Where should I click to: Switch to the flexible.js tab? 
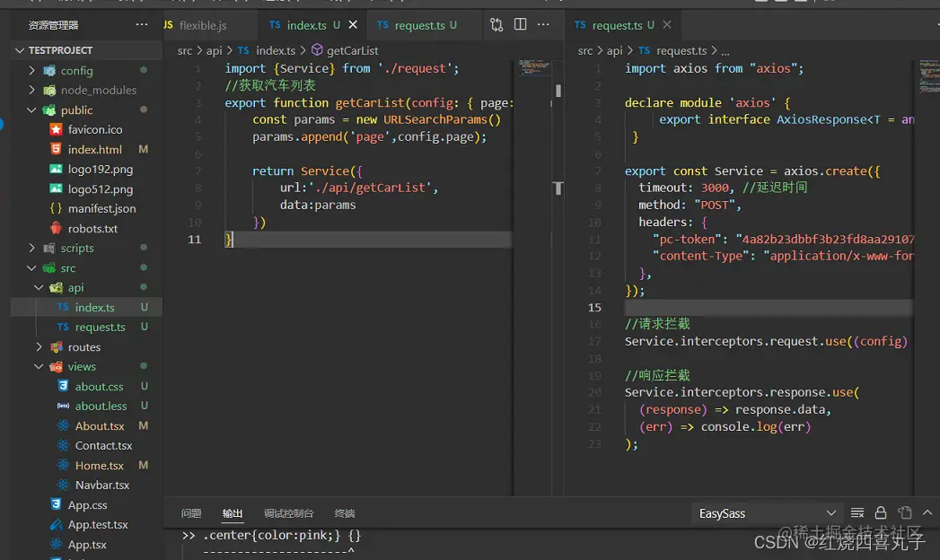[x=203, y=25]
